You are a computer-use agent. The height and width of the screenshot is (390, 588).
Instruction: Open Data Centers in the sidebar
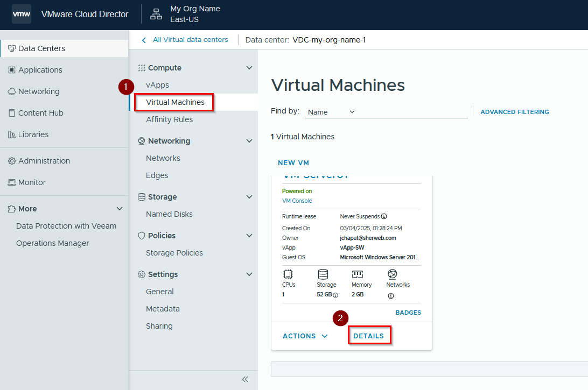click(x=65, y=48)
